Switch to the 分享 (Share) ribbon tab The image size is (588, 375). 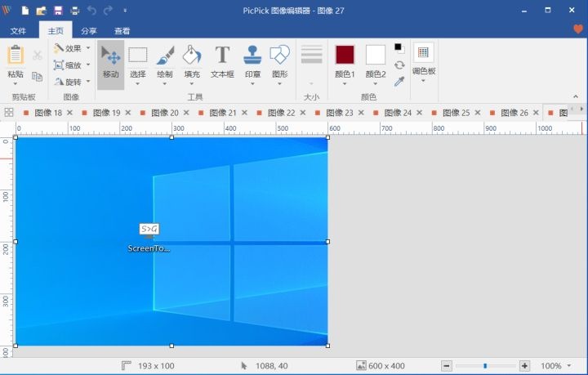coord(89,31)
